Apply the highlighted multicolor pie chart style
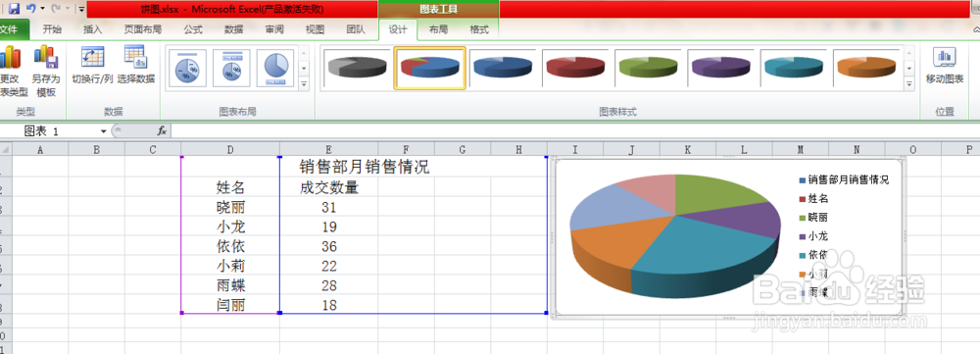 tap(429, 68)
